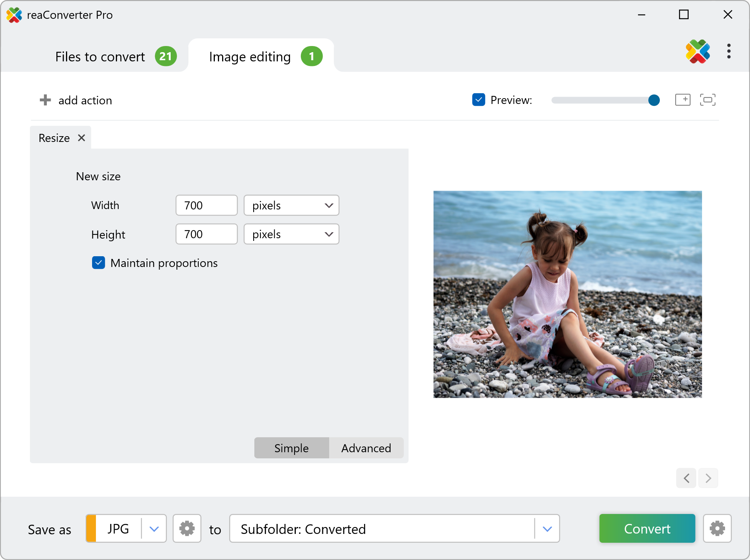Image resolution: width=750 pixels, height=560 pixels.
Task: Click the reaConverter logo icon at top right
Action: coord(697,51)
